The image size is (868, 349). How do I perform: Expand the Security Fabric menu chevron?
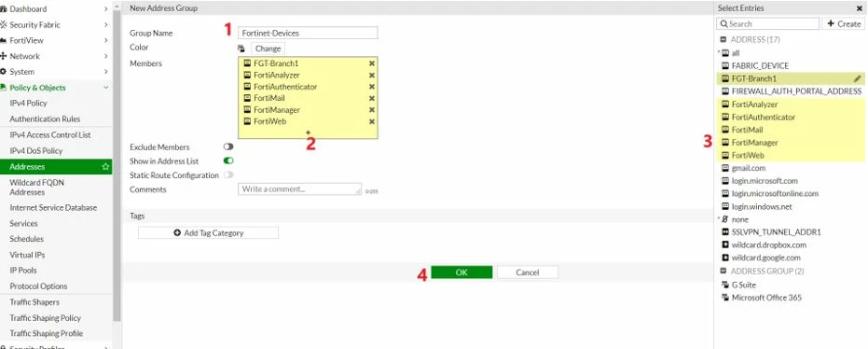[x=105, y=25]
